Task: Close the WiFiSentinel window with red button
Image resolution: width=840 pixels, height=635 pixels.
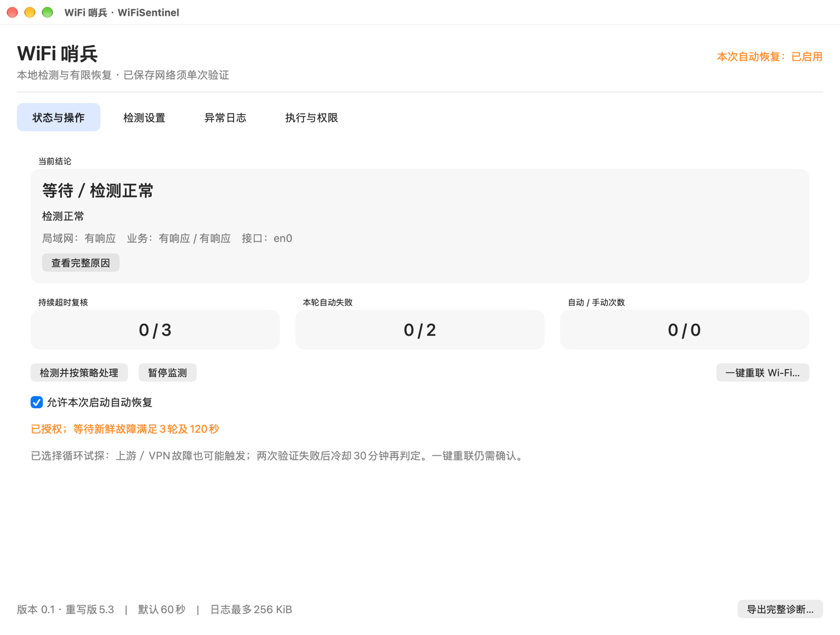Action: [x=13, y=12]
